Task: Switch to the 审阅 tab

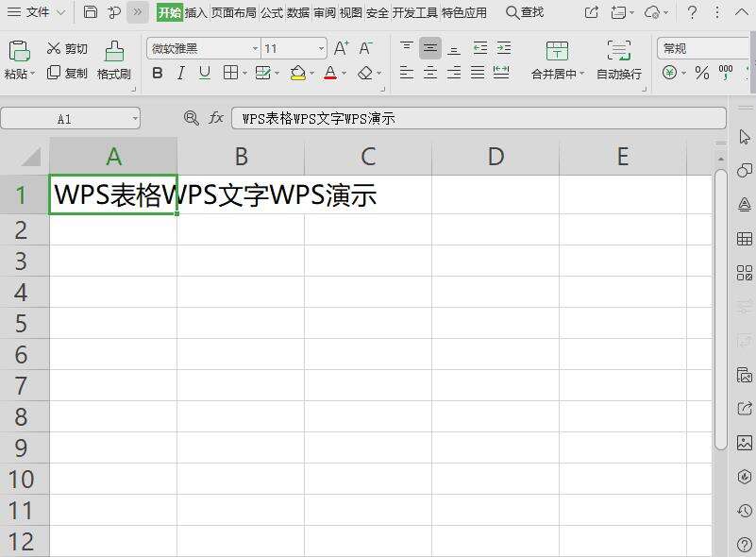Action: pos(325,12)
